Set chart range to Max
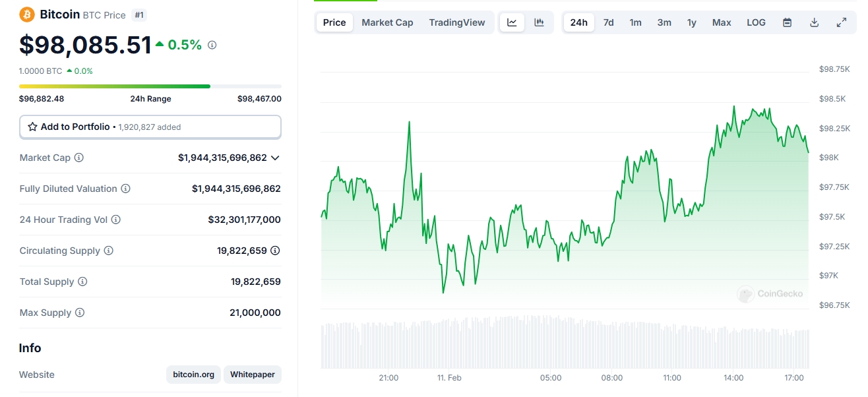 (722, 22)
